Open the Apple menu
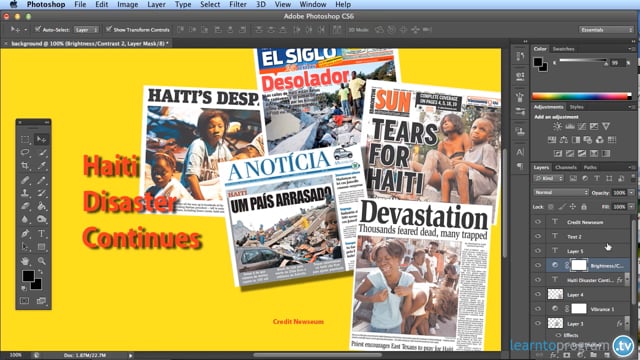The width and height of the screenshot is (640, 360). (13, 4)
